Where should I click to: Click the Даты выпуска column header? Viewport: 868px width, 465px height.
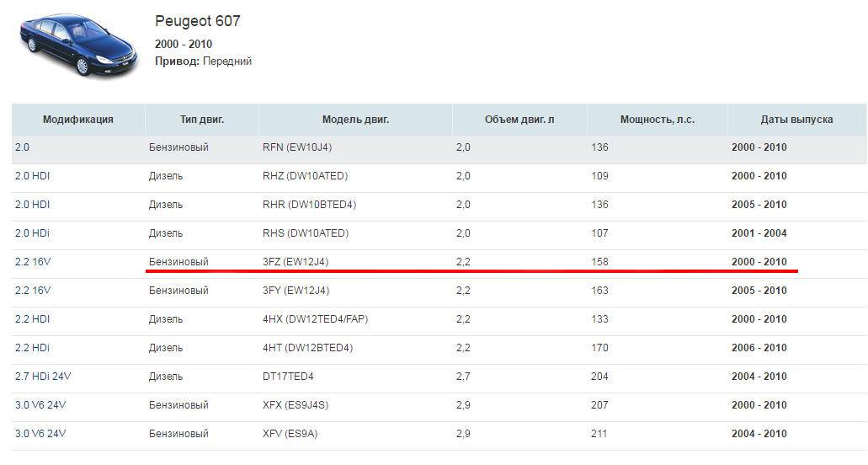(796, 120)
